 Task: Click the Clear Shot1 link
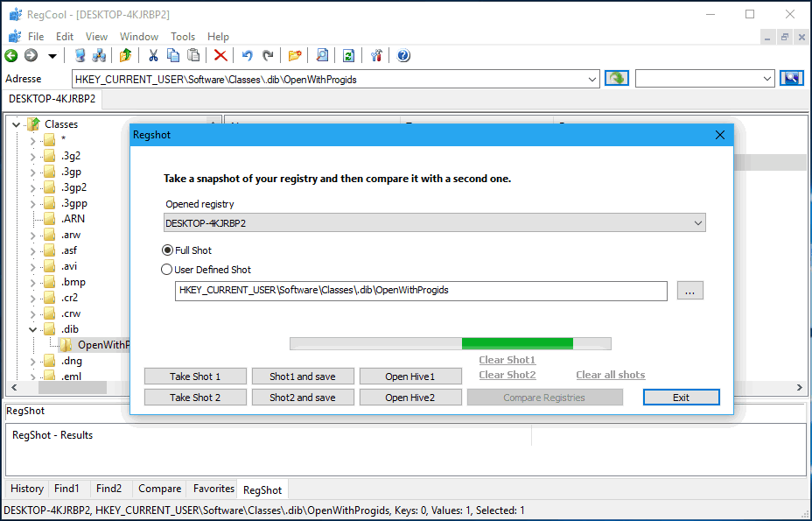[507, 360]
